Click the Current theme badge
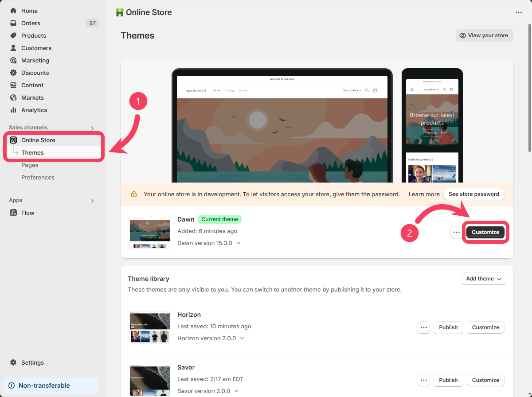Screen dimensions: 532x397 click(219, 219)
